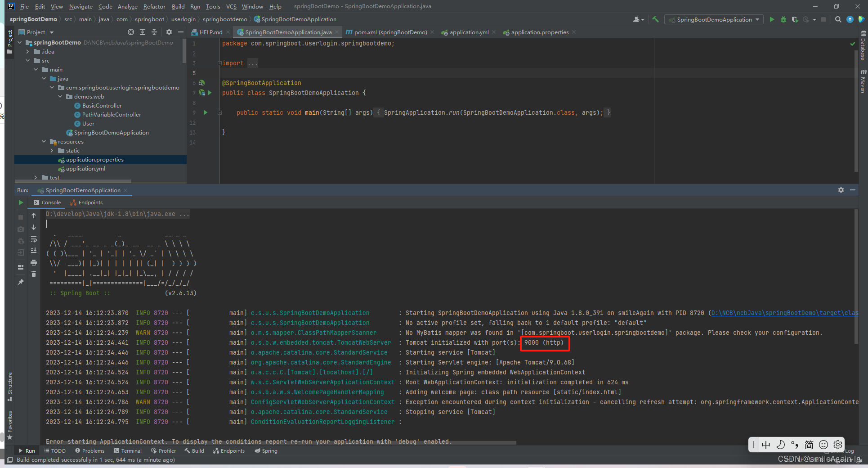Viewport: 868px width, 468px height.
Task: Collapse all in Project panel
Action: (x=154, y=32)
